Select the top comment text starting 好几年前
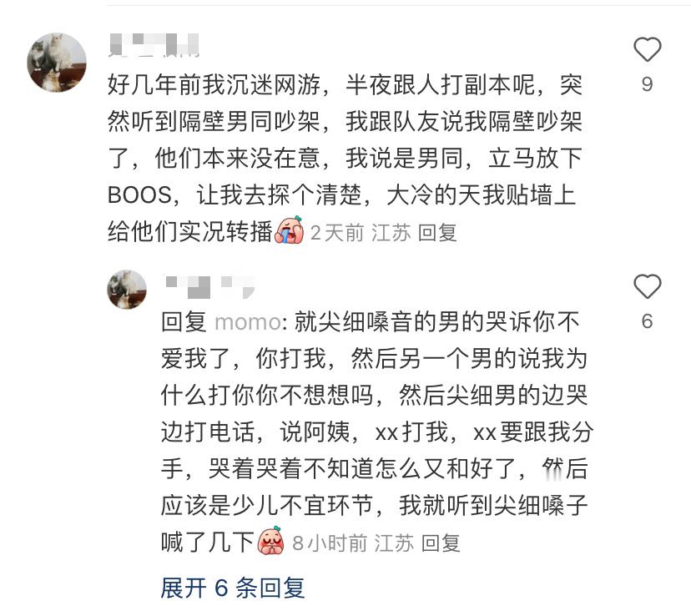691x616 pixels. click(x=345, y=158)
